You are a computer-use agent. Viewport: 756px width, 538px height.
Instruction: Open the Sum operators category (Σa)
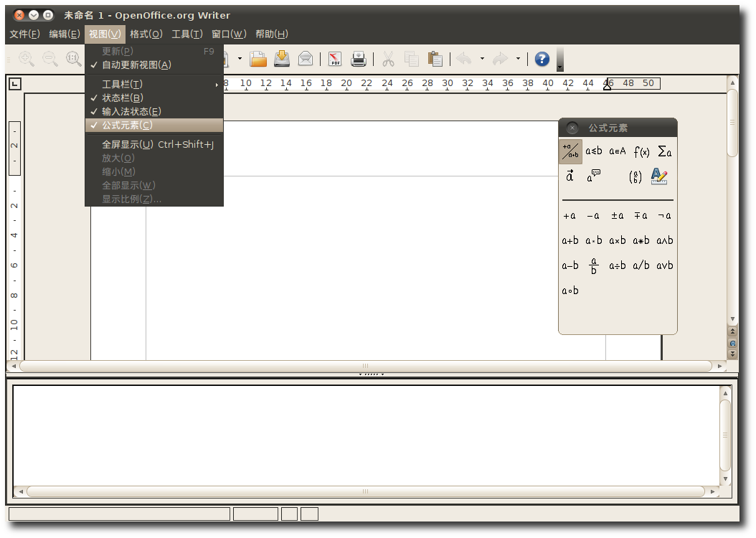[665, 151]
